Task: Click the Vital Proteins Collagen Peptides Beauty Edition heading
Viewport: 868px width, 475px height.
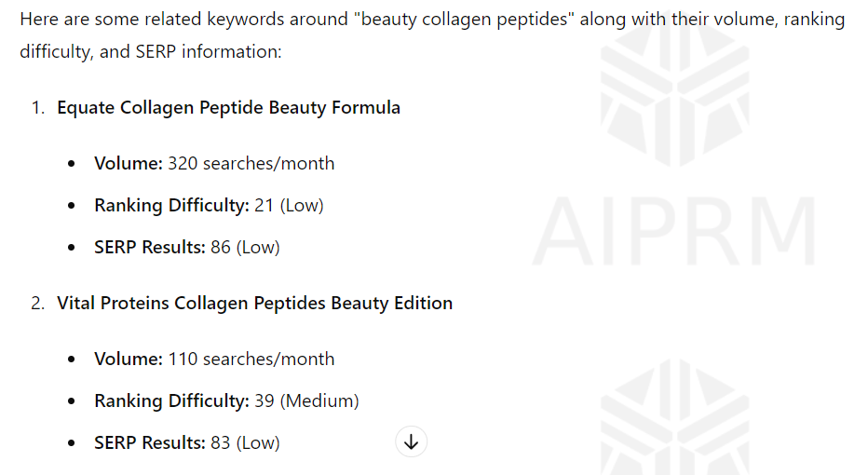Action: click(x=254, y=303)
